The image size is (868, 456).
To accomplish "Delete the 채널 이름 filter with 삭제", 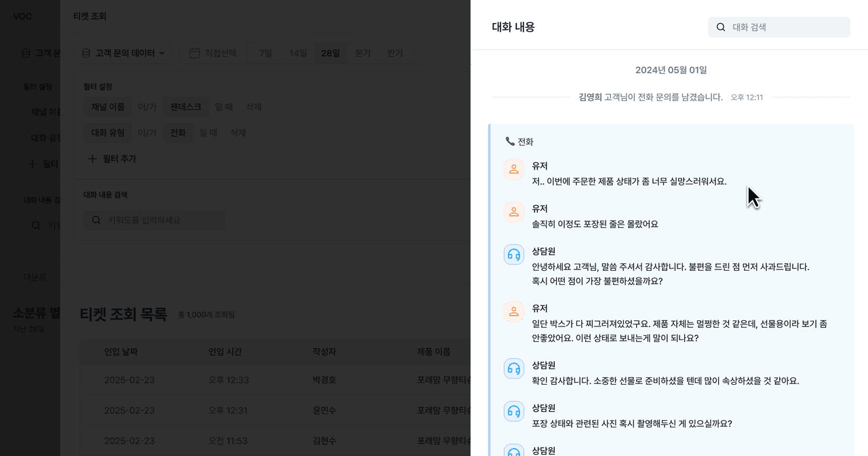I will coord(254,107).
